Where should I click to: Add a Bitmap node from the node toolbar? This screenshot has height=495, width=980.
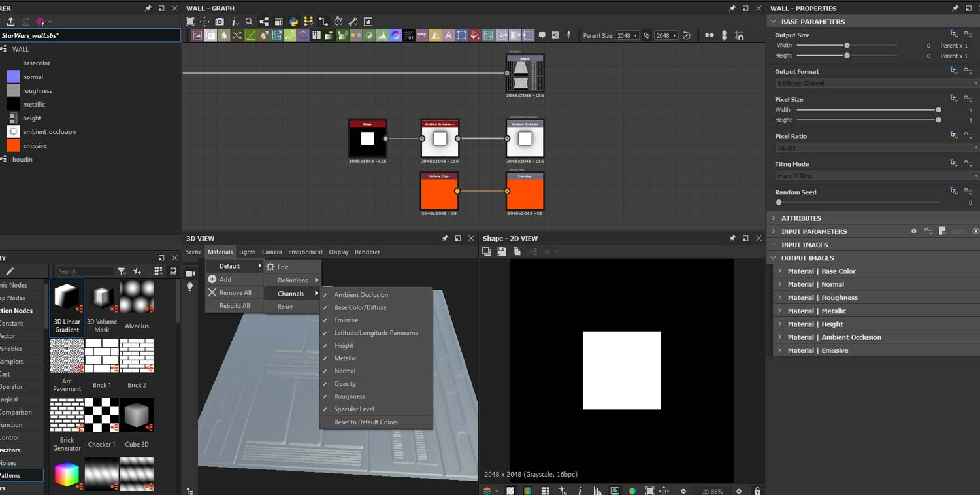pos(197,35)
